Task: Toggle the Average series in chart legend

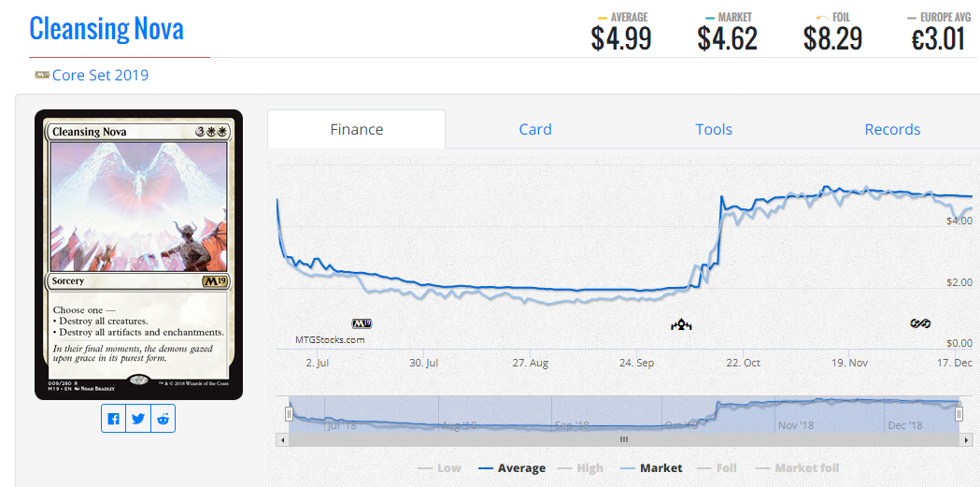Action: click(512, 467)
